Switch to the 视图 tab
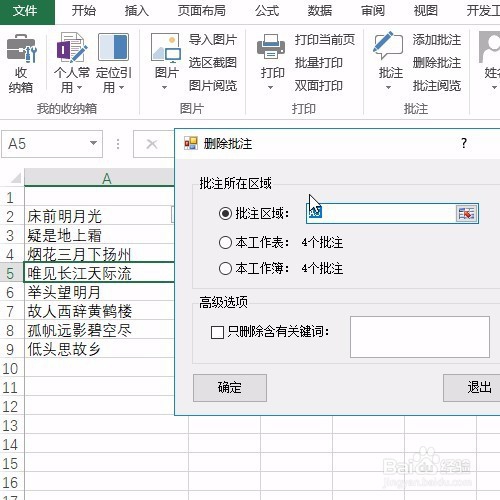The image size is (500, 500). pos(425,11)
